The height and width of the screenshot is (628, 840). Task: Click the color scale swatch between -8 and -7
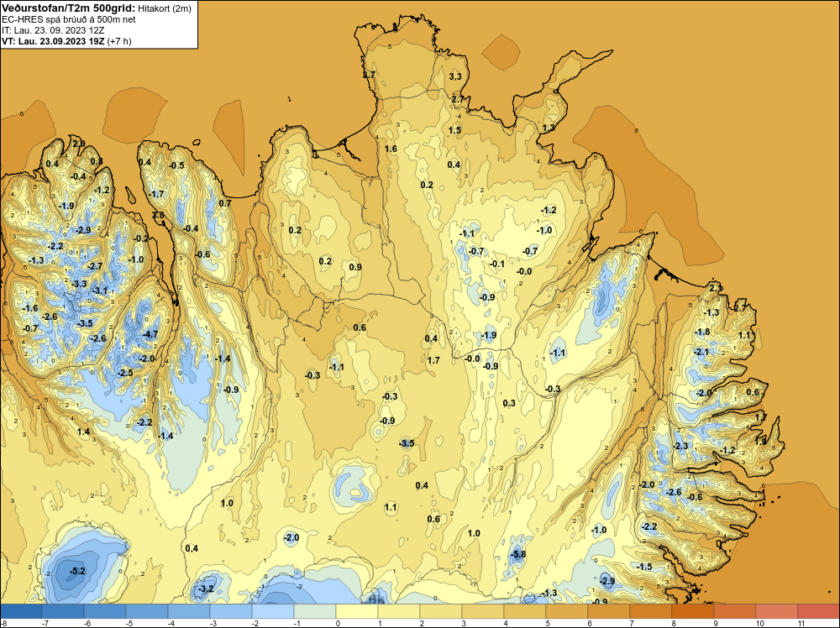click(x=21, y=611)
